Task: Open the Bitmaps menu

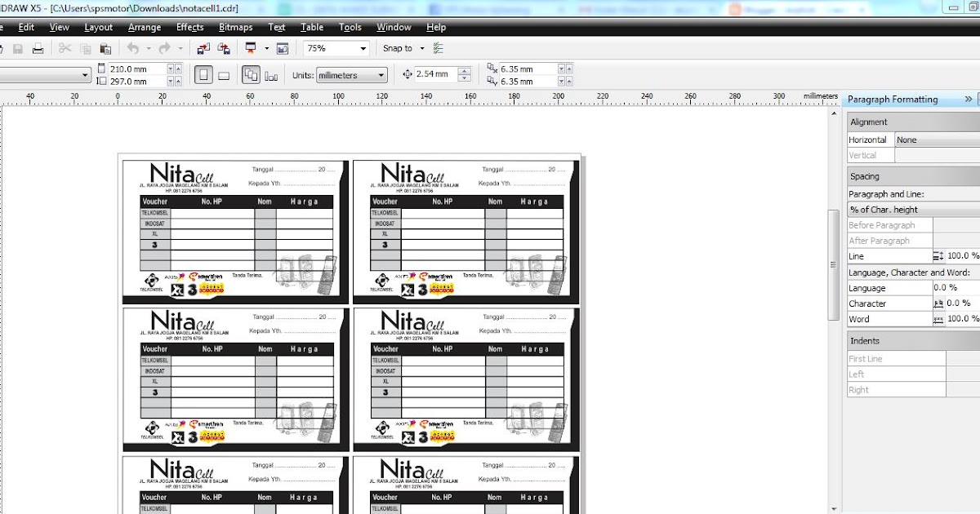Action: point(234,27)
